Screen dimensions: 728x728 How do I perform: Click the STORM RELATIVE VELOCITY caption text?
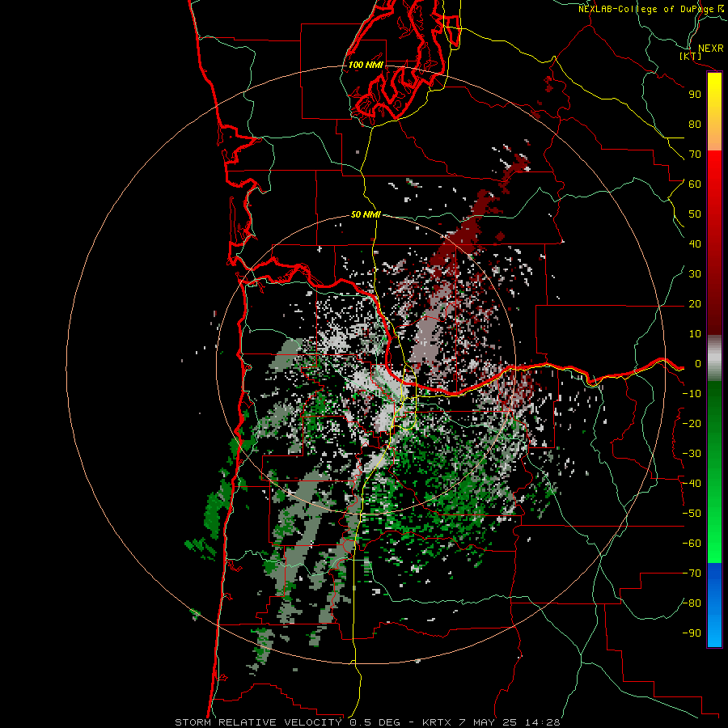(258, 722)
